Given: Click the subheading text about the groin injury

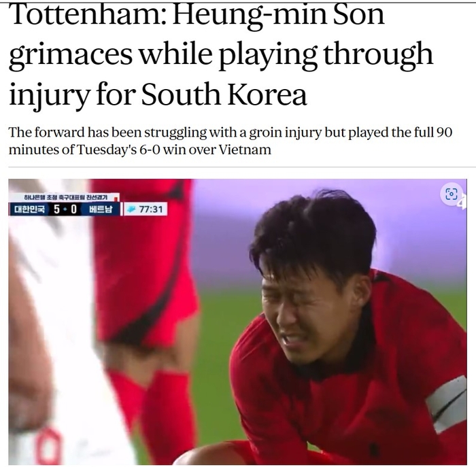Looking at the screenshot, I should (231, 141).
